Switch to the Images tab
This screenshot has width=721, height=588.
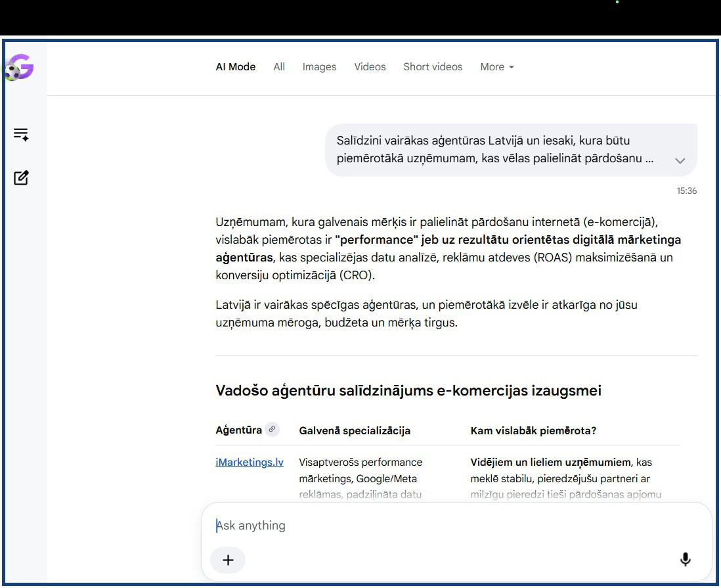[x=320, y=67]
